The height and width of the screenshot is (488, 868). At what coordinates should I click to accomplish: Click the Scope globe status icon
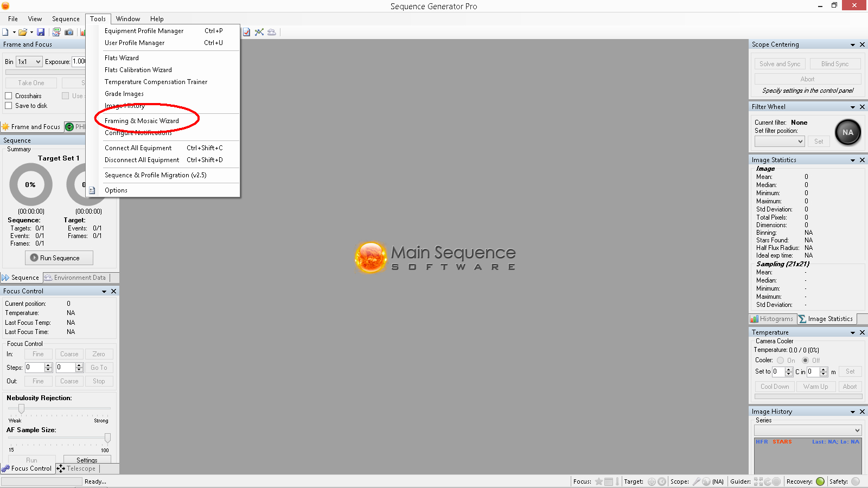click(706, 481)
